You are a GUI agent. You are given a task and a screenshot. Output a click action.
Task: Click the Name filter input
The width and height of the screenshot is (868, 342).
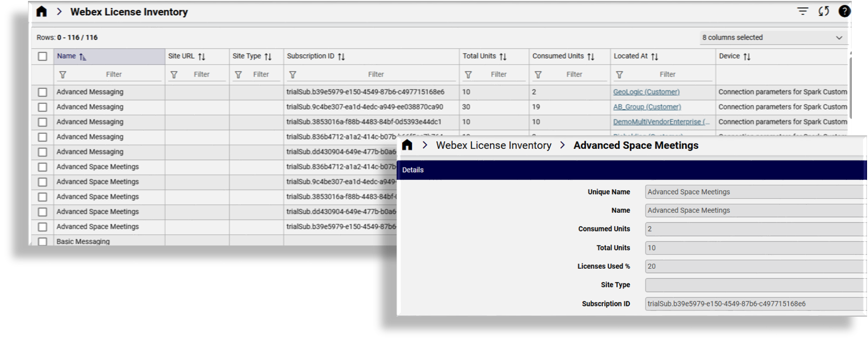tap(113, 75)
